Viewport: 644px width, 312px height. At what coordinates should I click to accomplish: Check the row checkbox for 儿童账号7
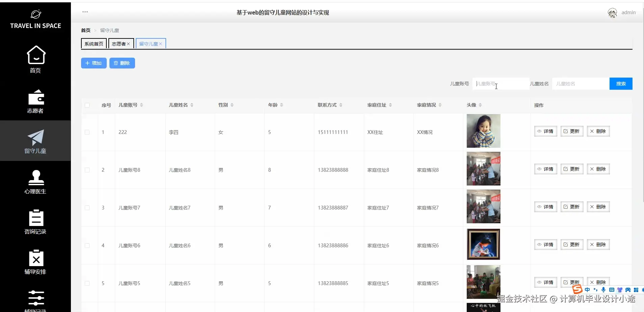87,208
